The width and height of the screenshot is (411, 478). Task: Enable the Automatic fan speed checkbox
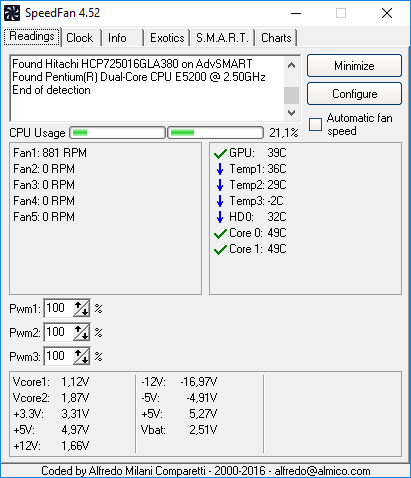pos(315,124)
